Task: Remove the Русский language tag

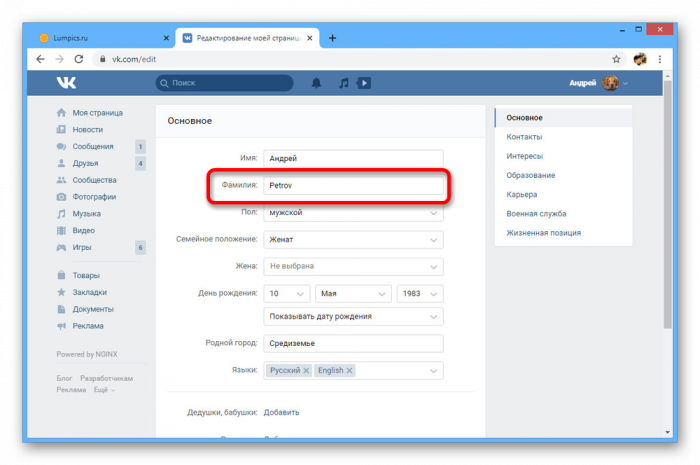Action: point(306,371)
